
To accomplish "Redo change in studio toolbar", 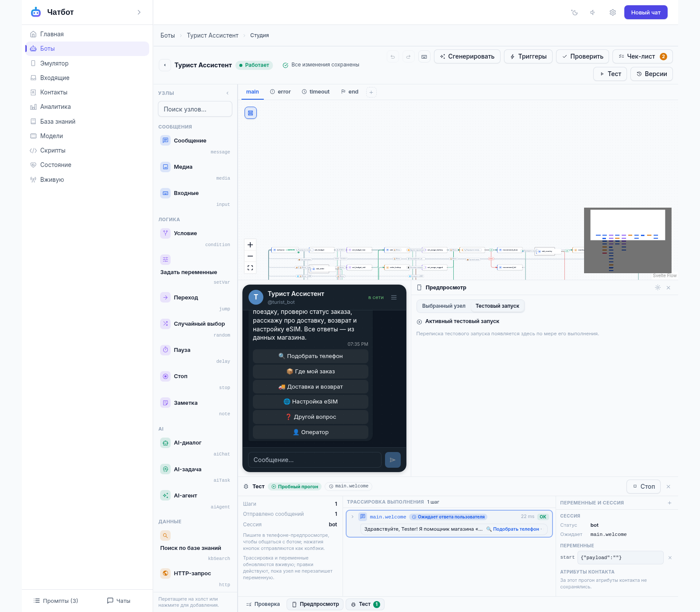I will pos(409,56).
